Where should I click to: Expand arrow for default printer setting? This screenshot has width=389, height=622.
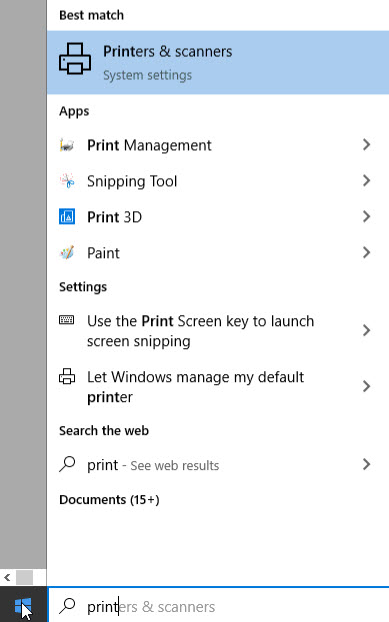coord(366,386)
